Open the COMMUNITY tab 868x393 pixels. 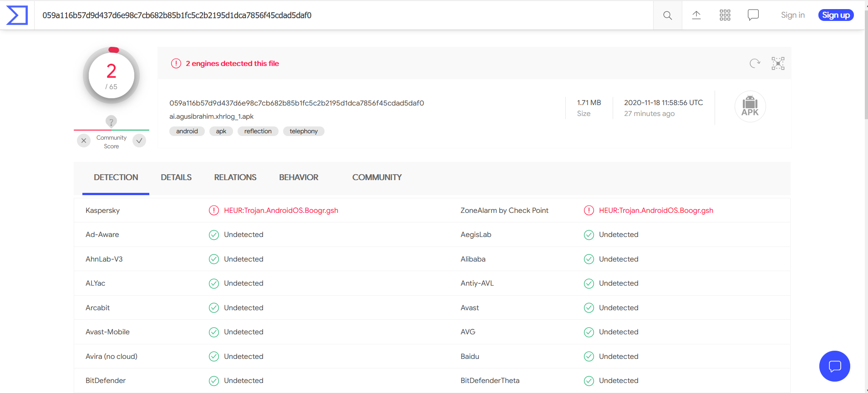pos(377,178)
